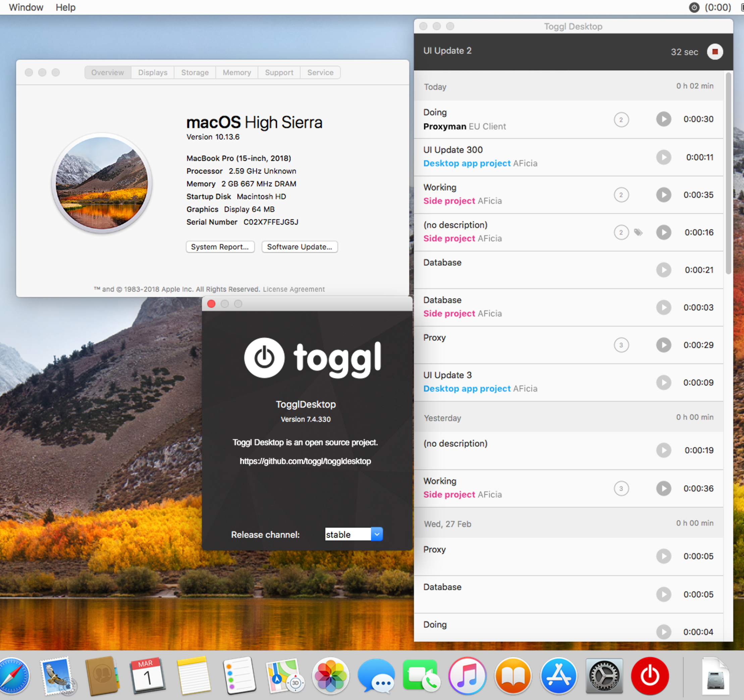This screenshot has width=744, height=700.
Task: Continue the Doing Proxyman entry
Action: (663, 119)
